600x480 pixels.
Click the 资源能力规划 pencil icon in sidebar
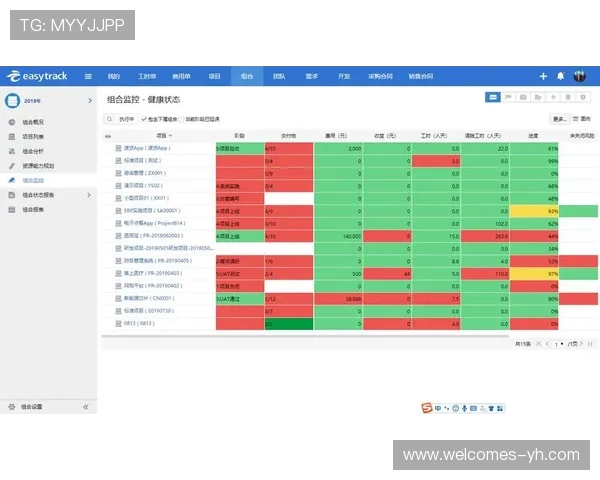point(11,166)
